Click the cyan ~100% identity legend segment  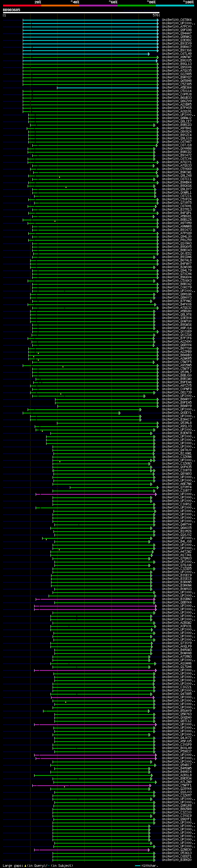(x=175, y=6)
